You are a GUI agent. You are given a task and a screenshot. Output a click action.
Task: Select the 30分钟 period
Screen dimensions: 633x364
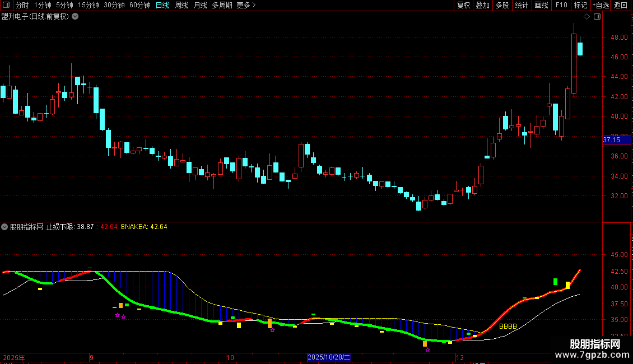114,5
